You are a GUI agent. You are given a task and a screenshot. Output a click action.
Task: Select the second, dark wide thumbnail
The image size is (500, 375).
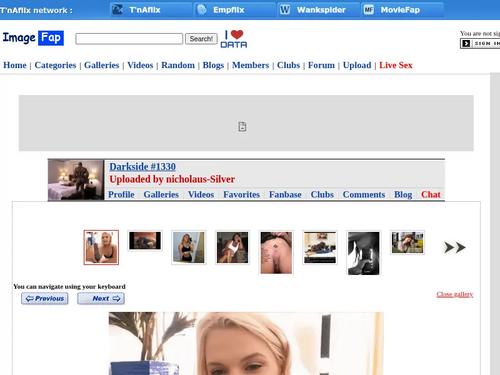point(145,241)
